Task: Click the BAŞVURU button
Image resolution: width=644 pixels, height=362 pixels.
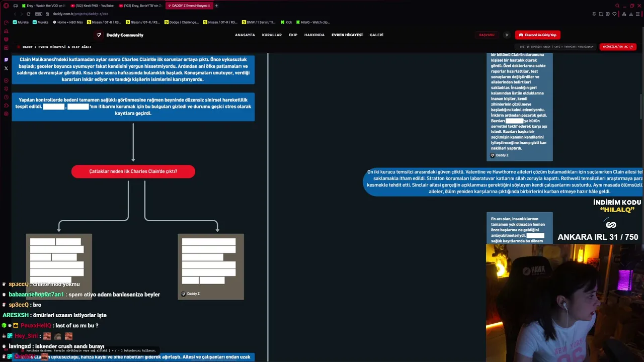Action: pyautogui.click(x=487, y=35)
